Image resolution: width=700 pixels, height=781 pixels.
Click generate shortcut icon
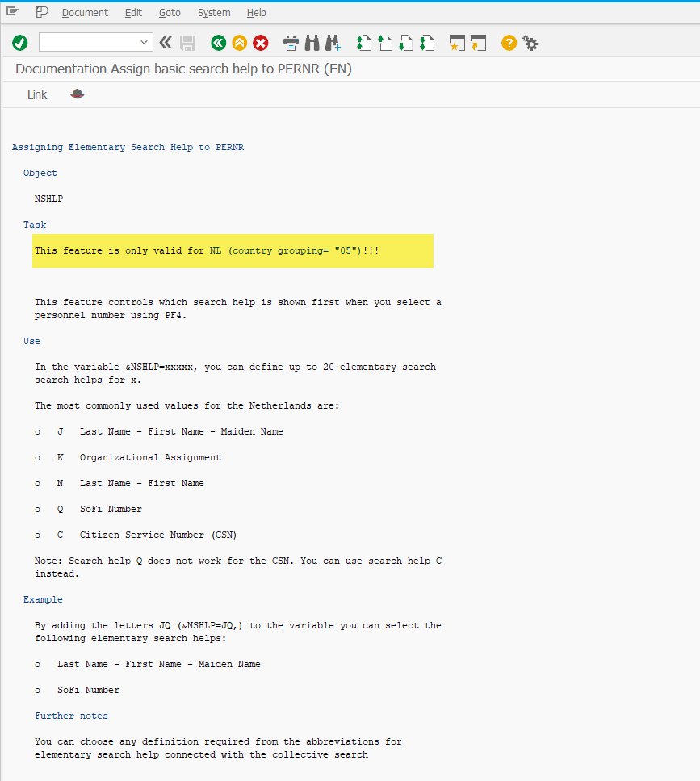point(478,43)
